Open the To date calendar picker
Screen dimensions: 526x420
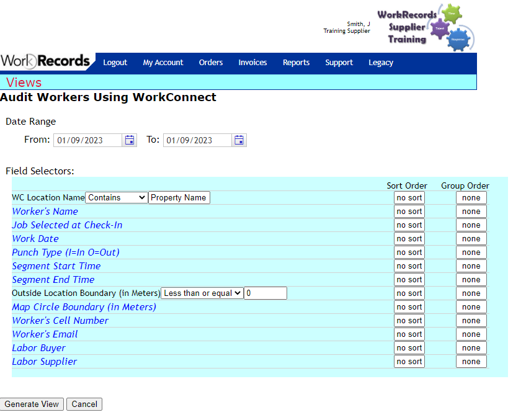tap(239, 140)
